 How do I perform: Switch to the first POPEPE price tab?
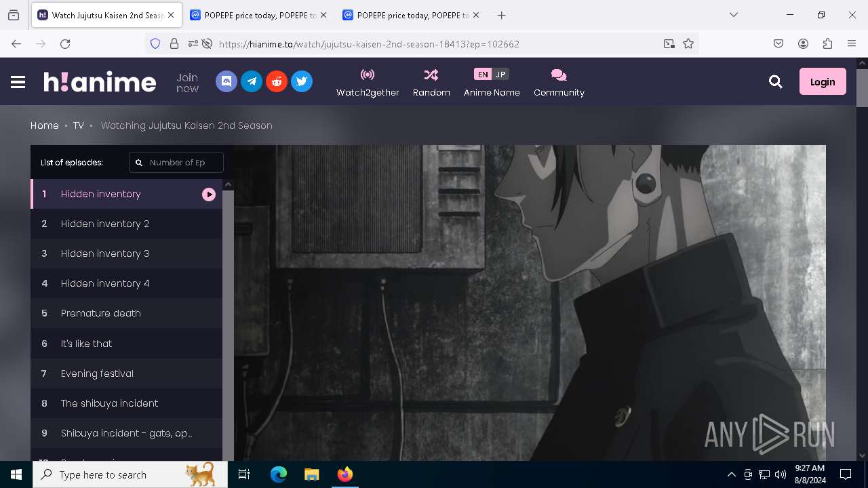(x=258, y=15)
